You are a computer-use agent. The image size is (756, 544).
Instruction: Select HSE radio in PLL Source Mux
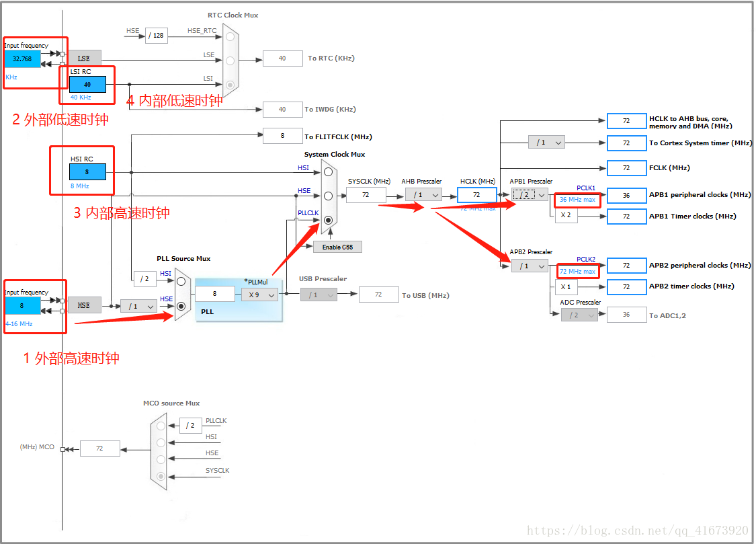[181, 306]
